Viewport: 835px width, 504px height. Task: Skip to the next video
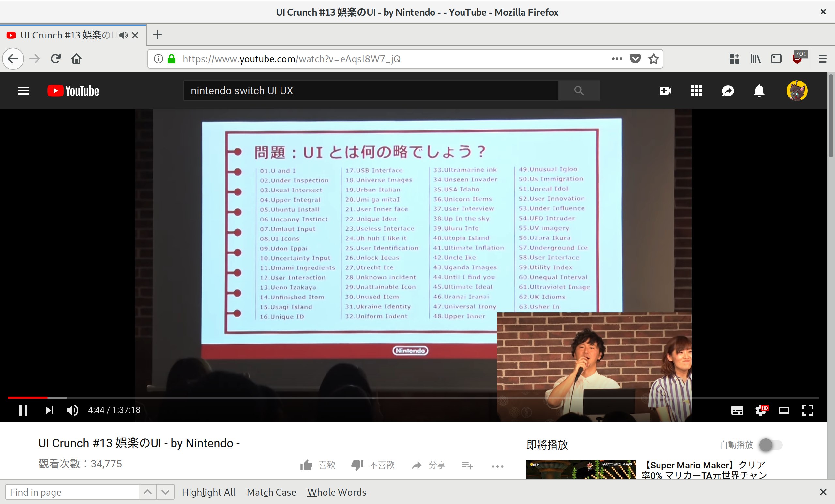(49, 410)
